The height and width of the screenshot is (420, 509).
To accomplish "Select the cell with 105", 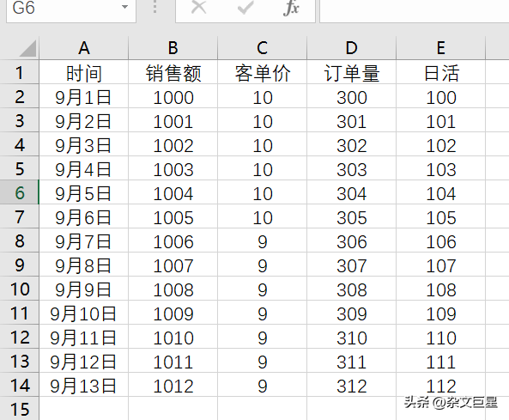I will [441, 216].
